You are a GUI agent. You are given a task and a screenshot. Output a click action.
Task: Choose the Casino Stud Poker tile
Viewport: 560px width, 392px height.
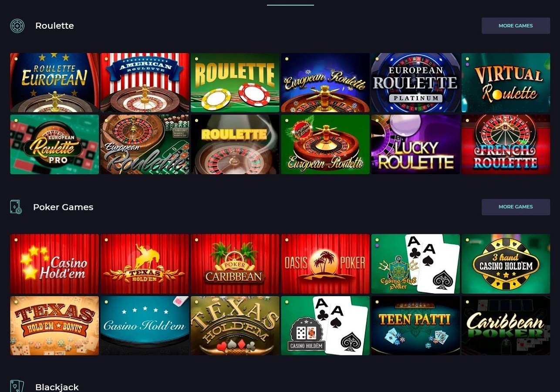415,264
